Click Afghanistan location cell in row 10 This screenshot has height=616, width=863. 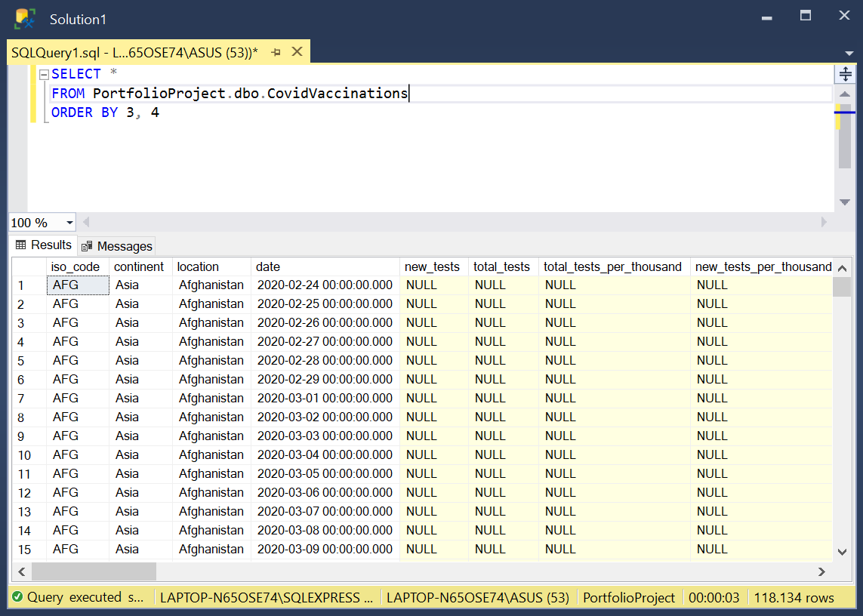tap(211, 454)
